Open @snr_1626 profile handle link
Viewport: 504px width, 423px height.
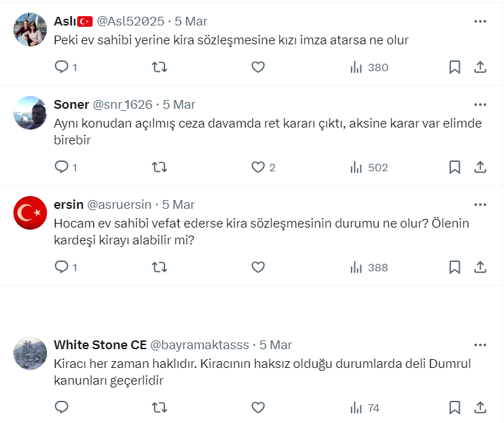[123, 105]
